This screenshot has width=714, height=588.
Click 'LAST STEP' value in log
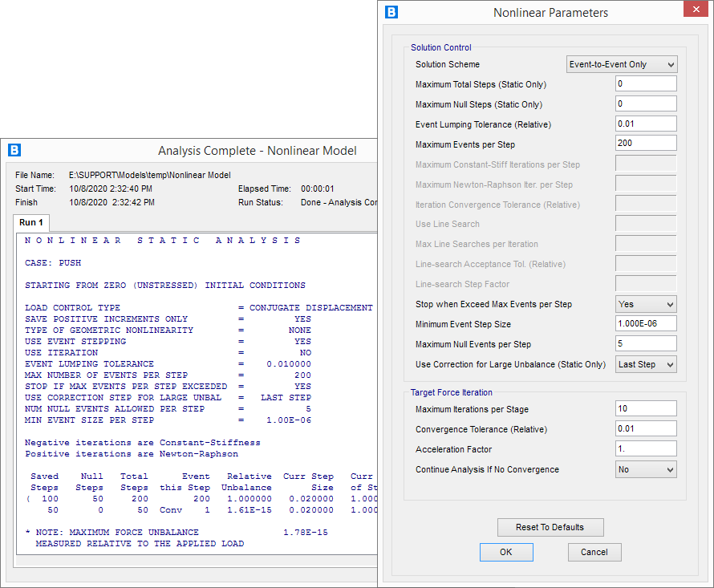tap(286, 398)
